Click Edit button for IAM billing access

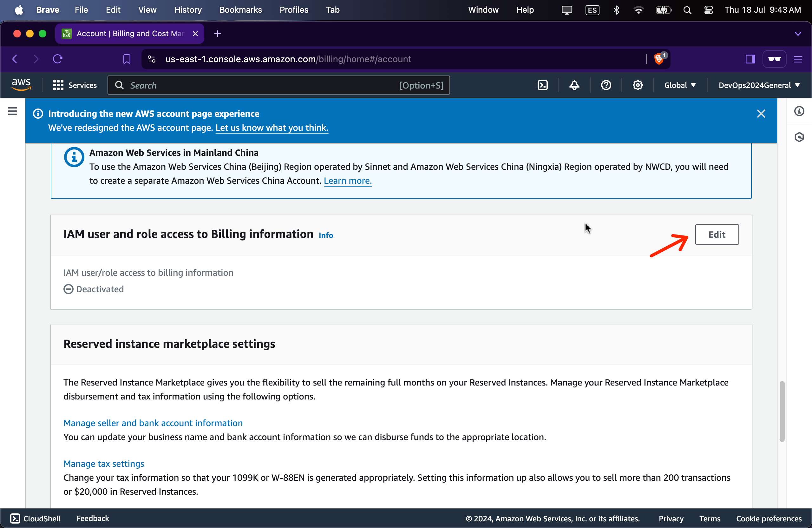pyautogui.click(x=717, y=234)
